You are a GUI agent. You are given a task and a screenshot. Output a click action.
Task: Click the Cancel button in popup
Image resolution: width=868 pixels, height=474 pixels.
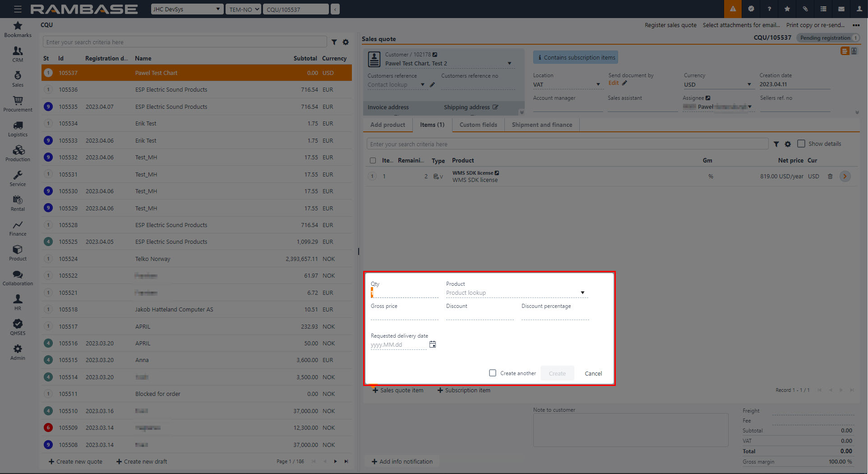click(x=593, y=373)
